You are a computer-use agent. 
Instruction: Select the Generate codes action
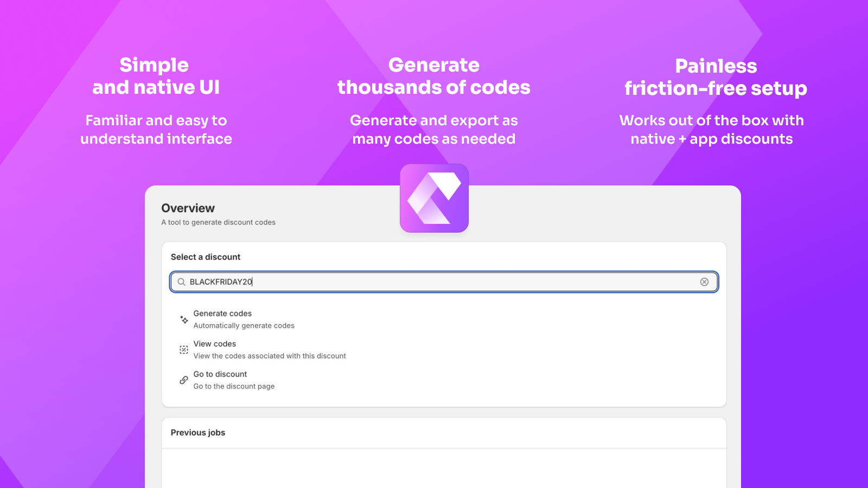coord(222,313)
